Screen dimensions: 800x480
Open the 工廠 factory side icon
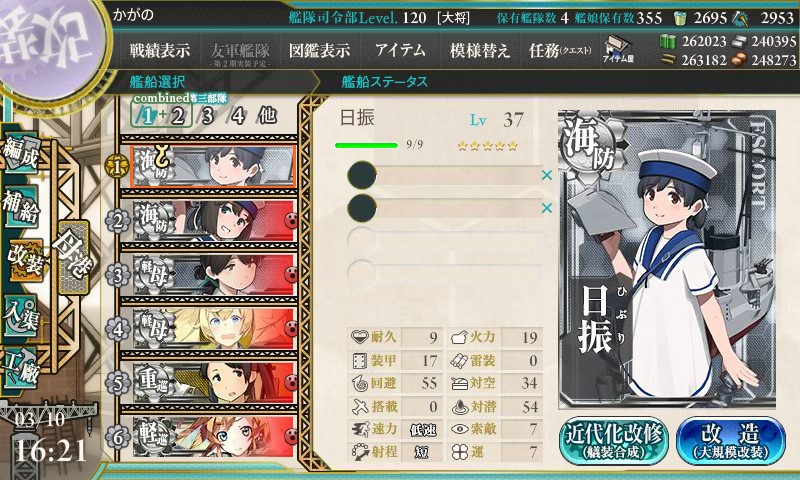pyautogui.click(x=20, y=365)
